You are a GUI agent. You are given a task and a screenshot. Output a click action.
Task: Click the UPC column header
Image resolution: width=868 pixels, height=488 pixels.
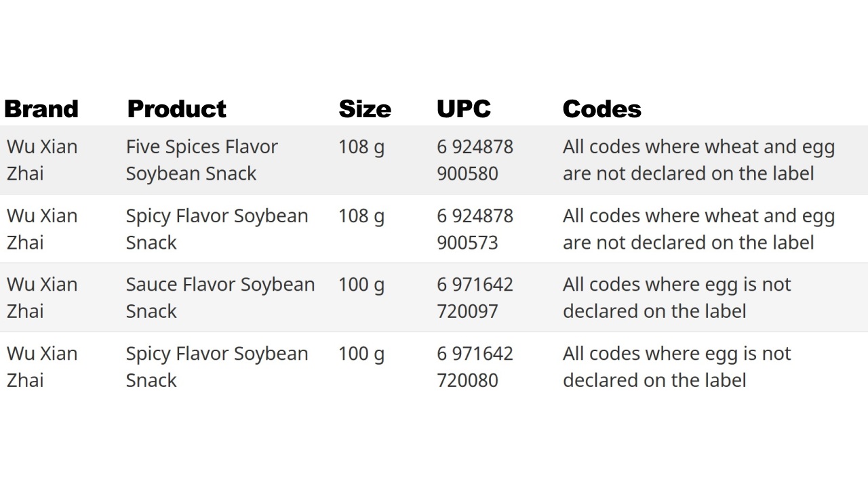(464, 108)
